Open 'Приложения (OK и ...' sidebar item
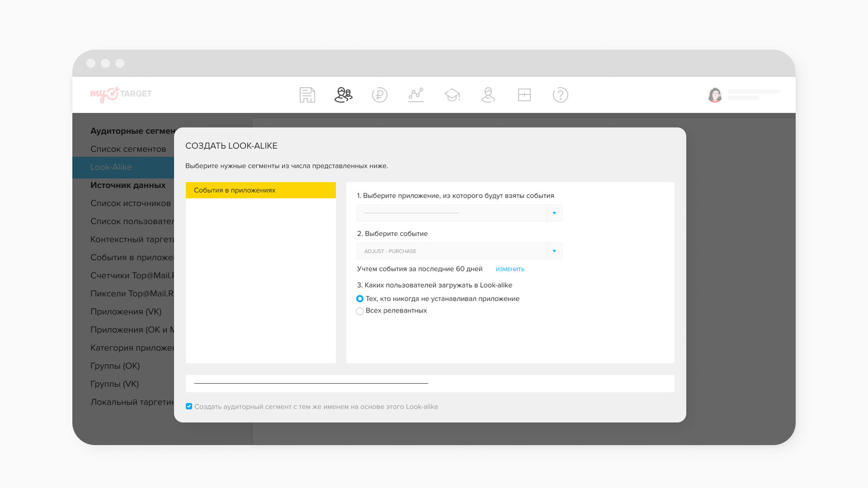Viewport: 868px width, 488px height. point(132,330)
